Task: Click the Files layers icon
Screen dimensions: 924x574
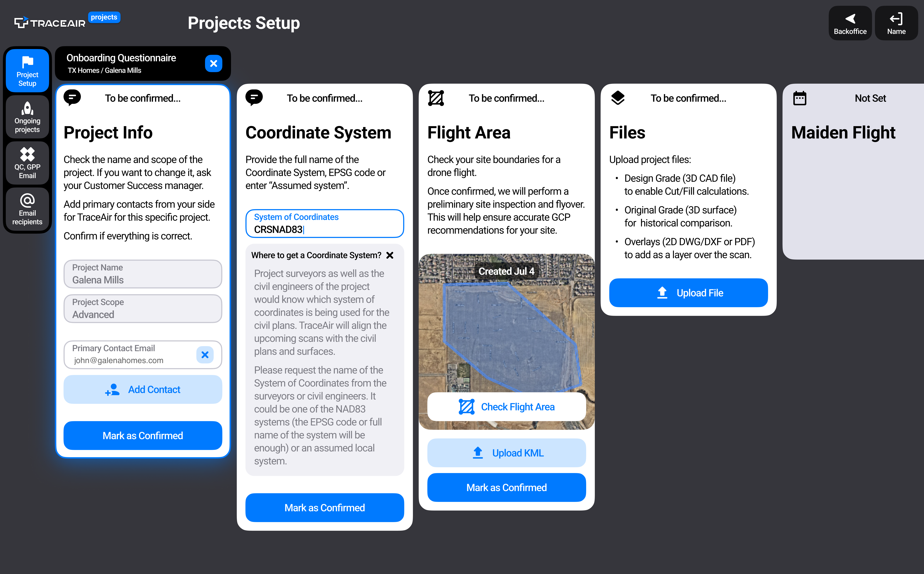Action: click(x=618, y=98)
